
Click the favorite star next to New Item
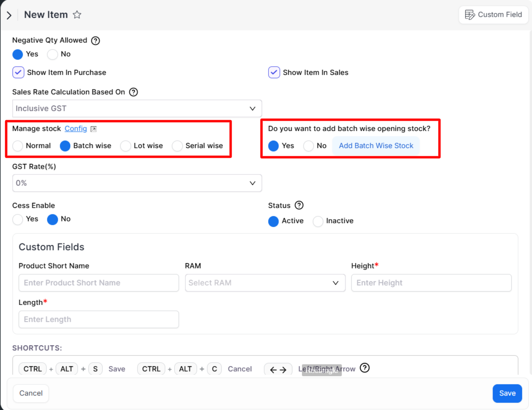[77, 15]
